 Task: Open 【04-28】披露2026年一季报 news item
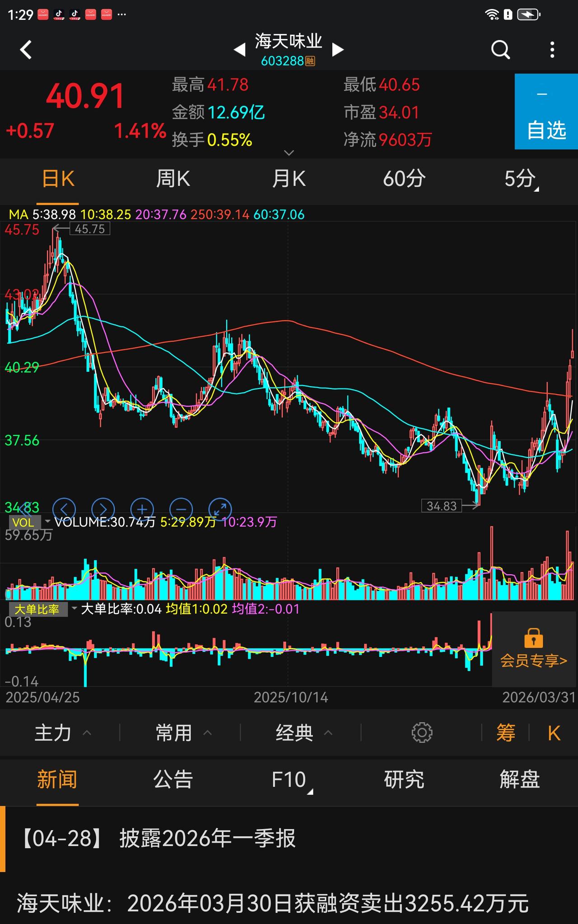289,839
